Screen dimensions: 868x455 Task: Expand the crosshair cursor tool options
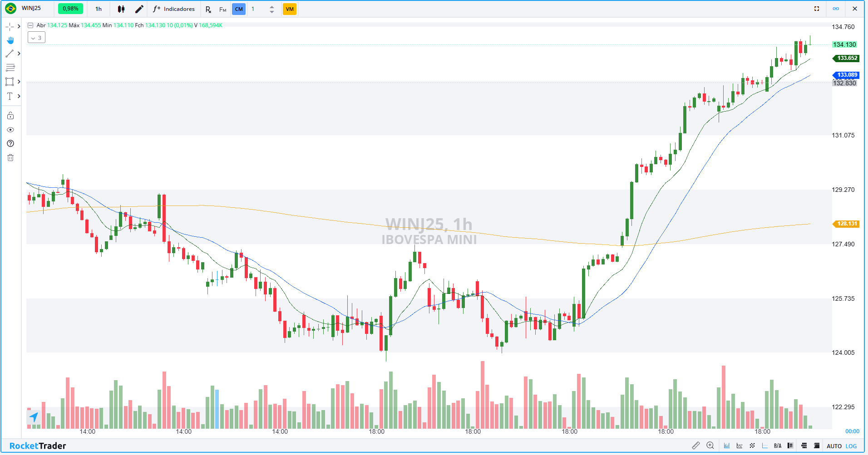tap(19, 26)
